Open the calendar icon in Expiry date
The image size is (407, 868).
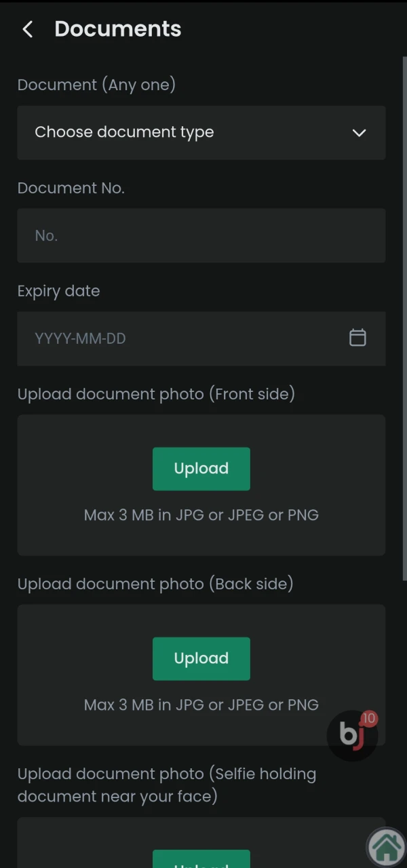point(357,338)
